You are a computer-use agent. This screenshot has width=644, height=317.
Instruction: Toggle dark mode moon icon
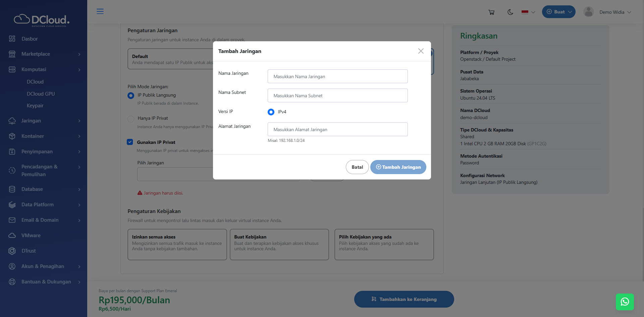point(510,12)
